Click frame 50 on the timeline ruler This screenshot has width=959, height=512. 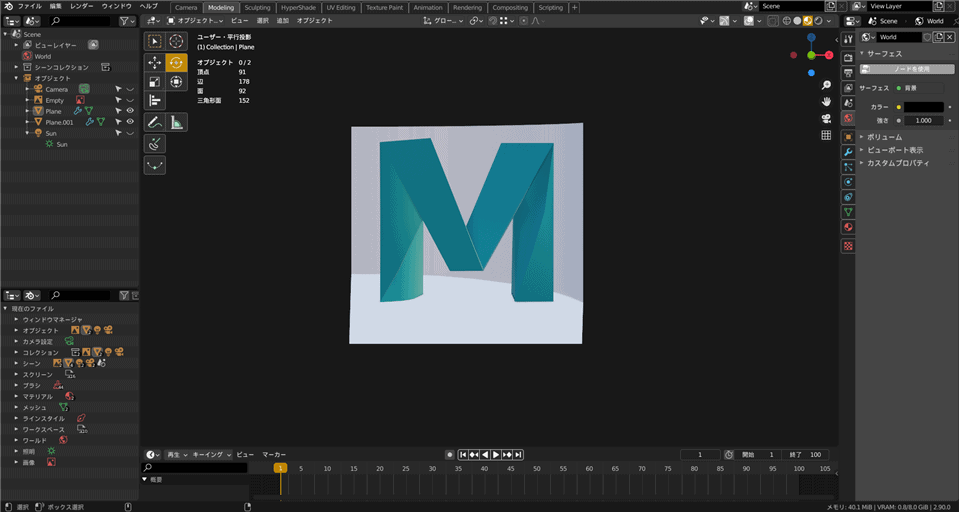point(537,469)
